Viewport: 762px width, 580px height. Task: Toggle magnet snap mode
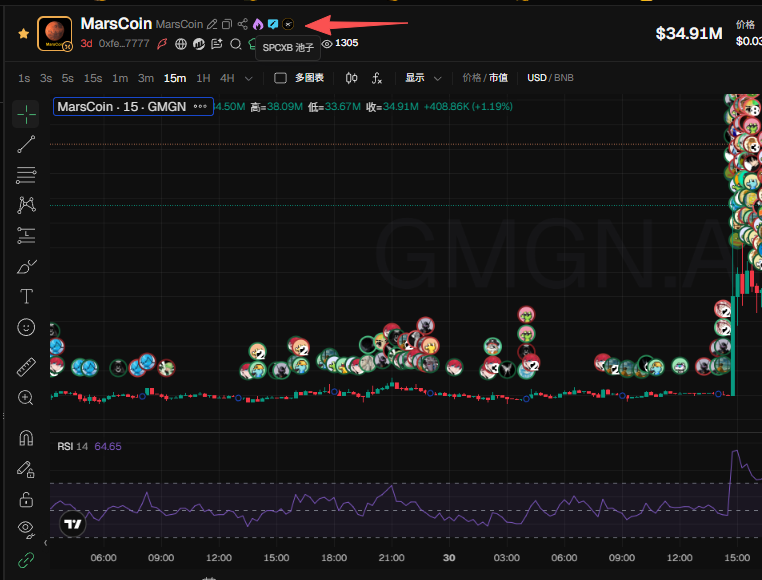click(26, 439)
